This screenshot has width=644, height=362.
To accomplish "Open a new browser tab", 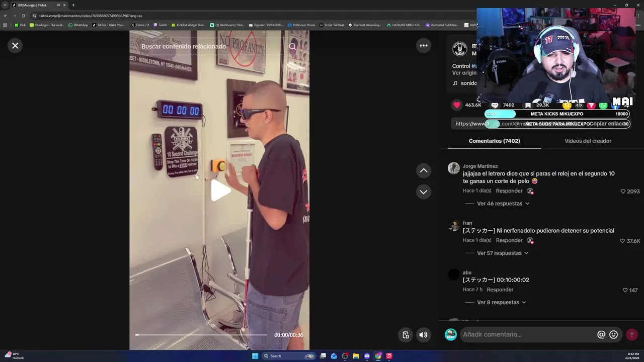I will (x=73, y=5).
